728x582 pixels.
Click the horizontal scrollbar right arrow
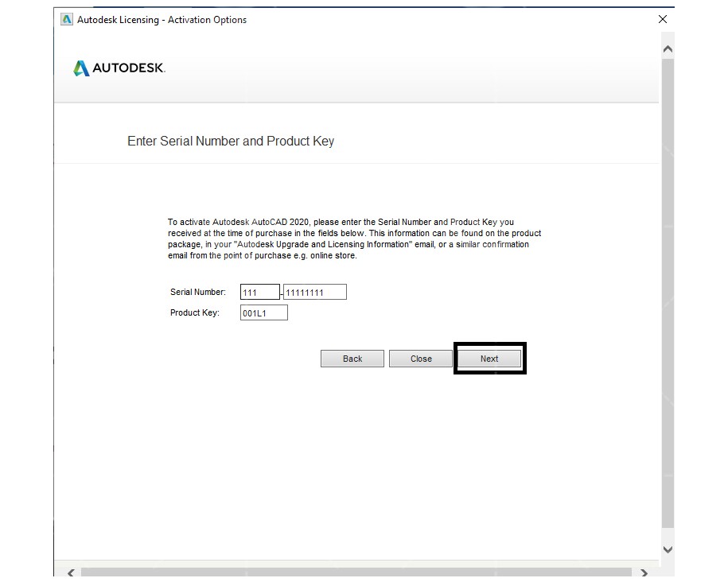click(x=644, y=572)
